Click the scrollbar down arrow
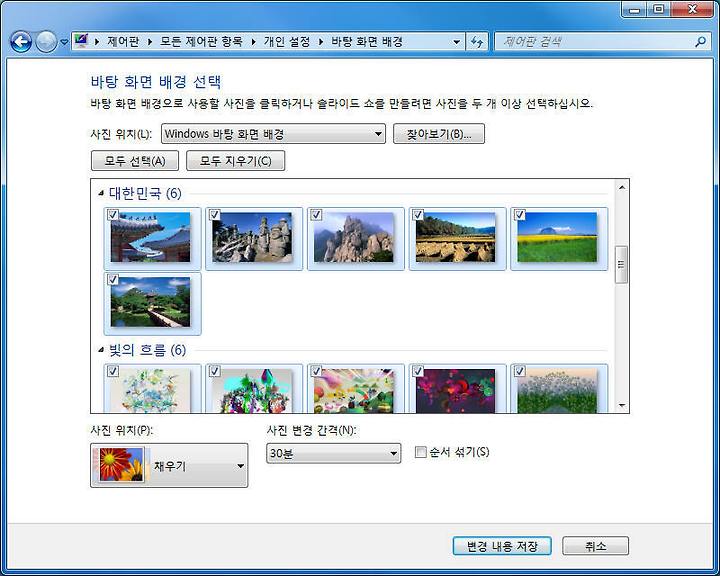Screen dimensions: 720x576 click(x=622, y=405)
